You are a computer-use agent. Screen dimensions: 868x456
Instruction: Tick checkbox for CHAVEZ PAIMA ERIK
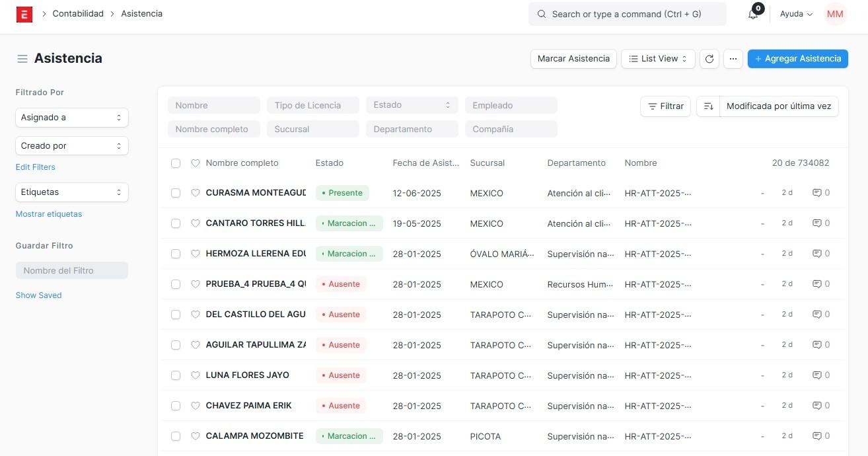click(x=176, y=406)
